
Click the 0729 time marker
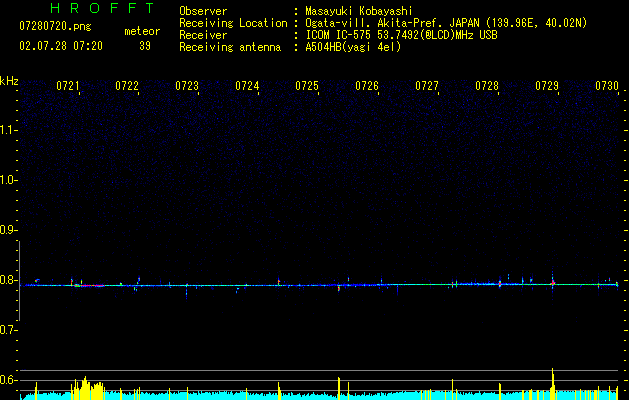point(547,86)
